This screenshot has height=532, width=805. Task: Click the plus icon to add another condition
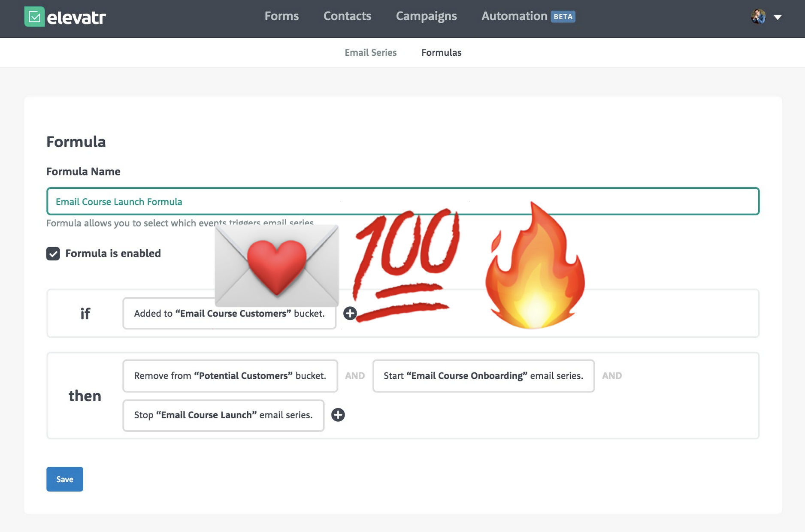350,314
